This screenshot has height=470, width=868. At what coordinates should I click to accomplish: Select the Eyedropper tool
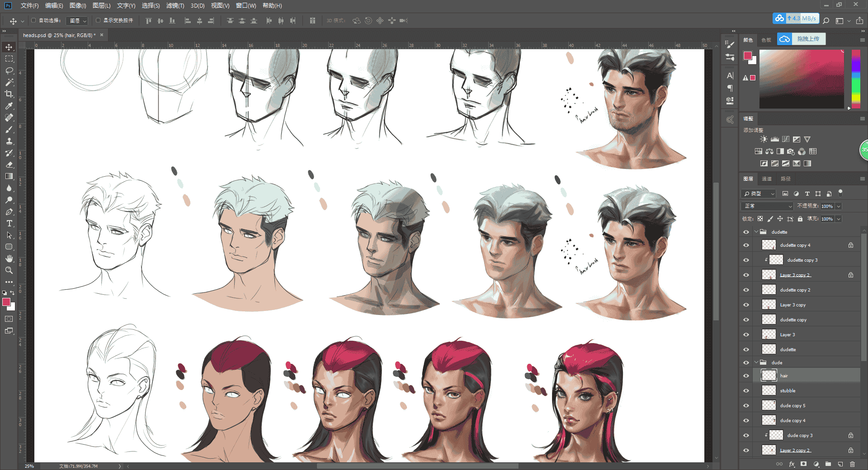pos(9,106)
